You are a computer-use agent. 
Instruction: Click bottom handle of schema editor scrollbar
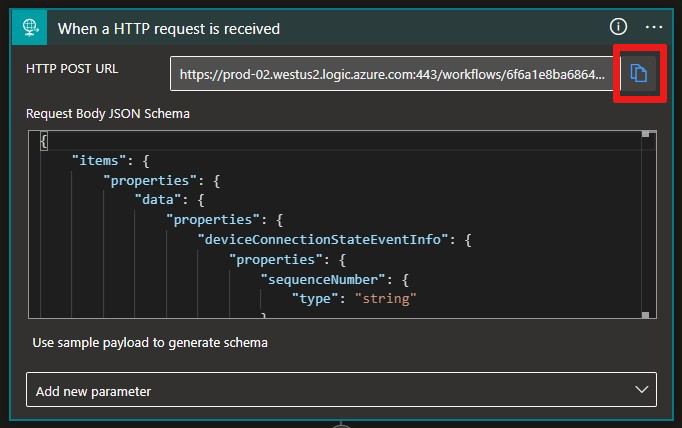[x=646, y=316]
